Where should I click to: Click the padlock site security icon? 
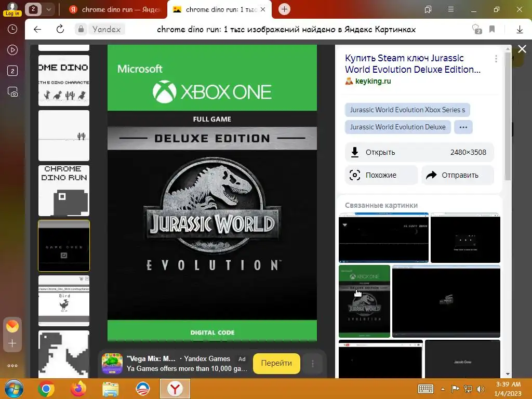tap(81, 30)
